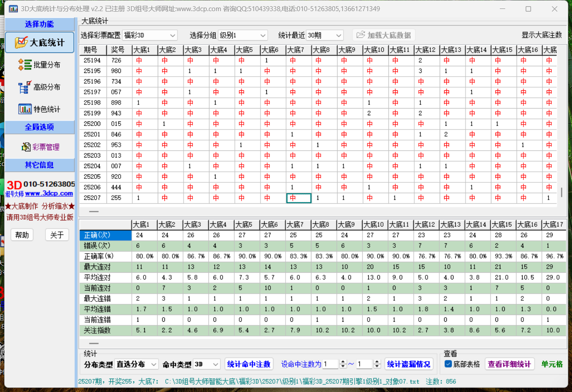572x392 pixels.
Task: Open the 命中类型 3D dropdown
Action: click(207, 364)
